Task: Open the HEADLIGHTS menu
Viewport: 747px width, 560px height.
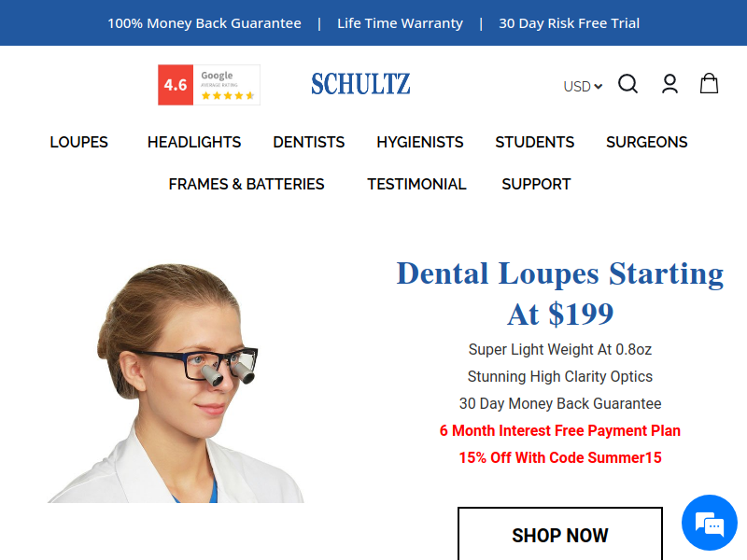Action: 194,142
